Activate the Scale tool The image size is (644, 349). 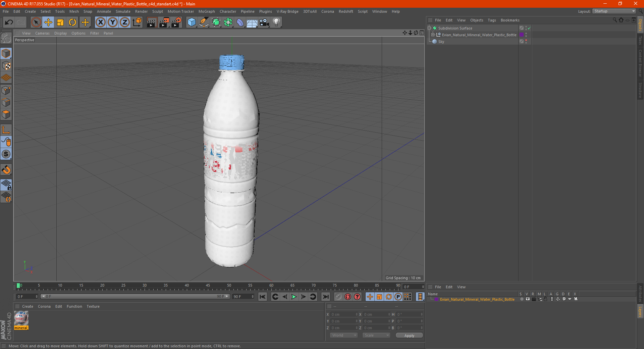point(60,22)
